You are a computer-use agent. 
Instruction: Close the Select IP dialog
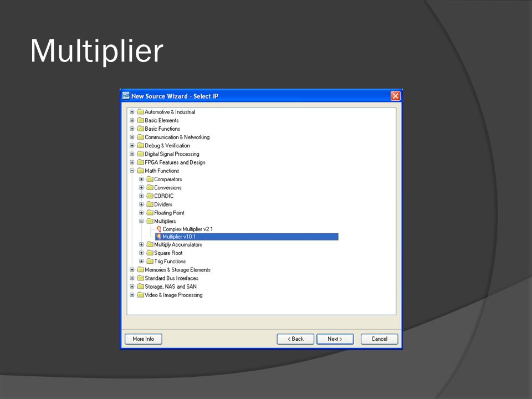[395, 96]
